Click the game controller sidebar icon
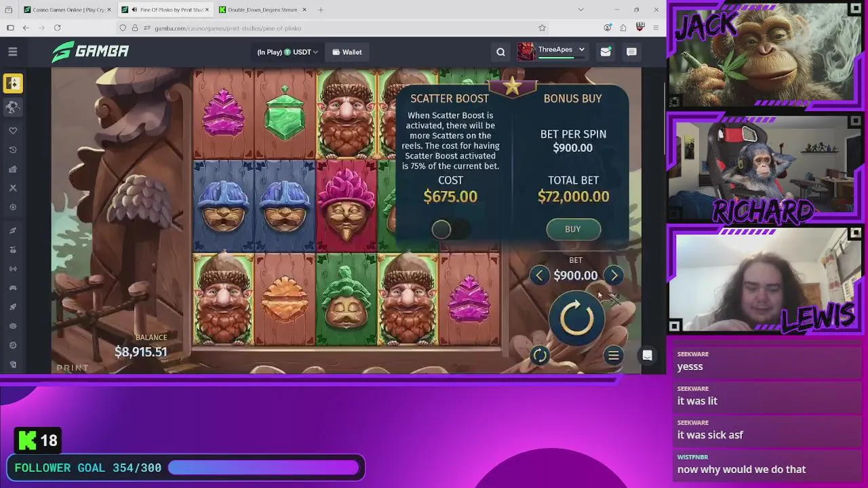 point(13,287)
